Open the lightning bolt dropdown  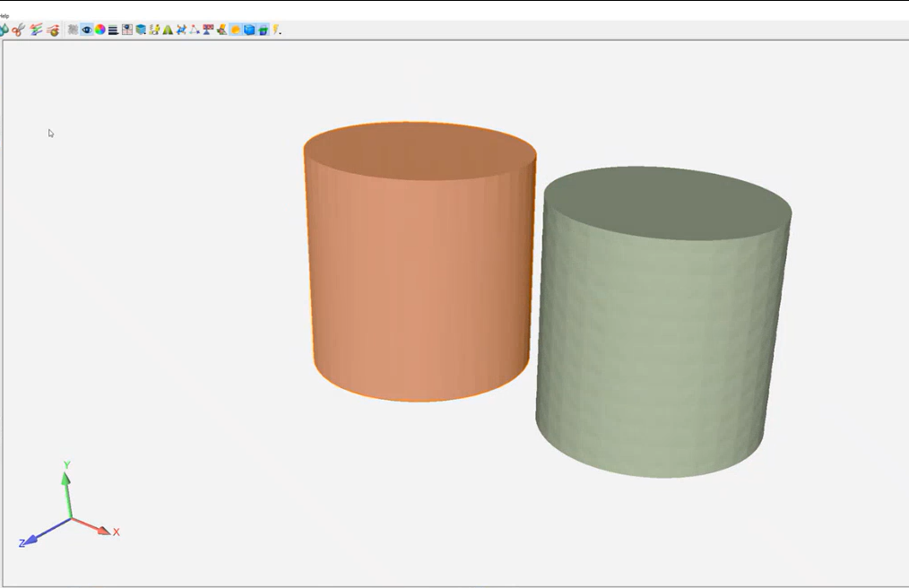coord(277,30)
